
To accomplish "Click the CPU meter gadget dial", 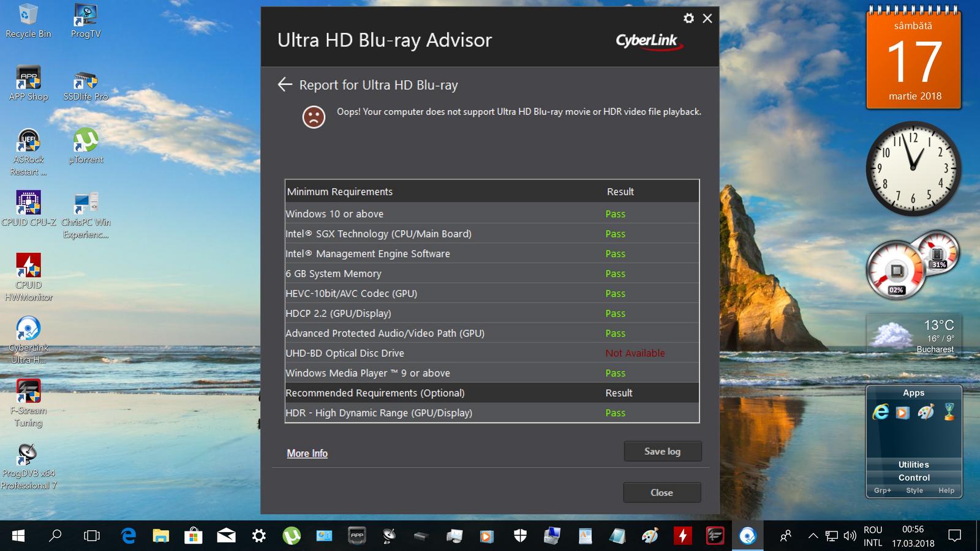I will point(895,271).
